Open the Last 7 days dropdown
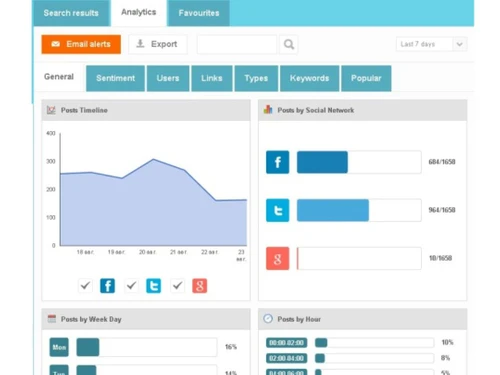500x375 pixels. pyautogui.click(x=431, y=44)
